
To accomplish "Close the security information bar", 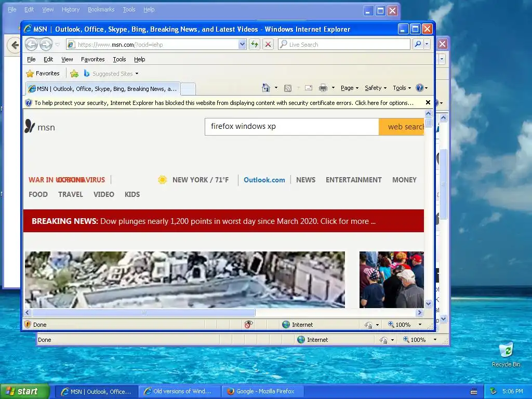I will [x=428, y=102].
